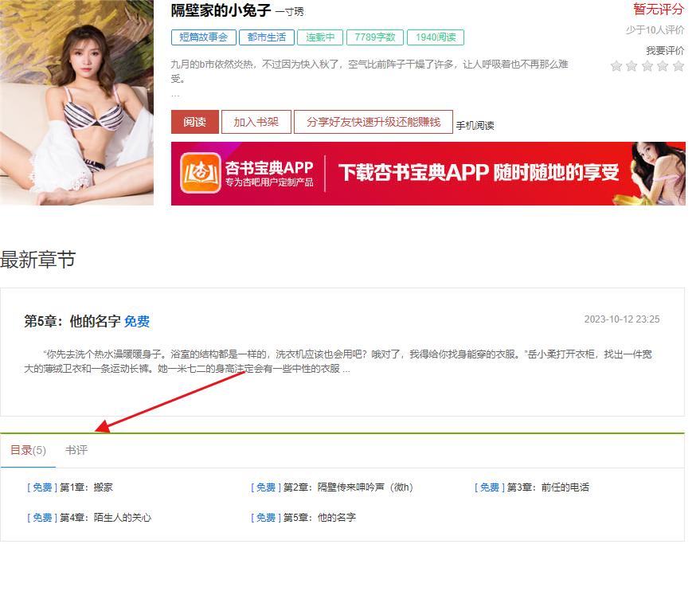This screenshot has width=700, height=595.
Task: Click the second rating star
Action: (x=632, y=66)
